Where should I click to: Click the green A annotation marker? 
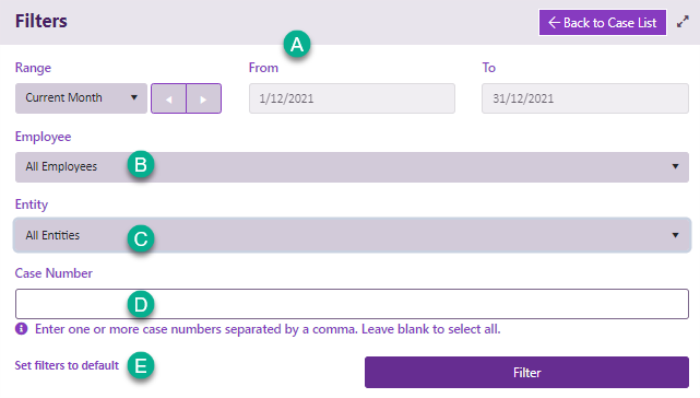coord(297,44)
